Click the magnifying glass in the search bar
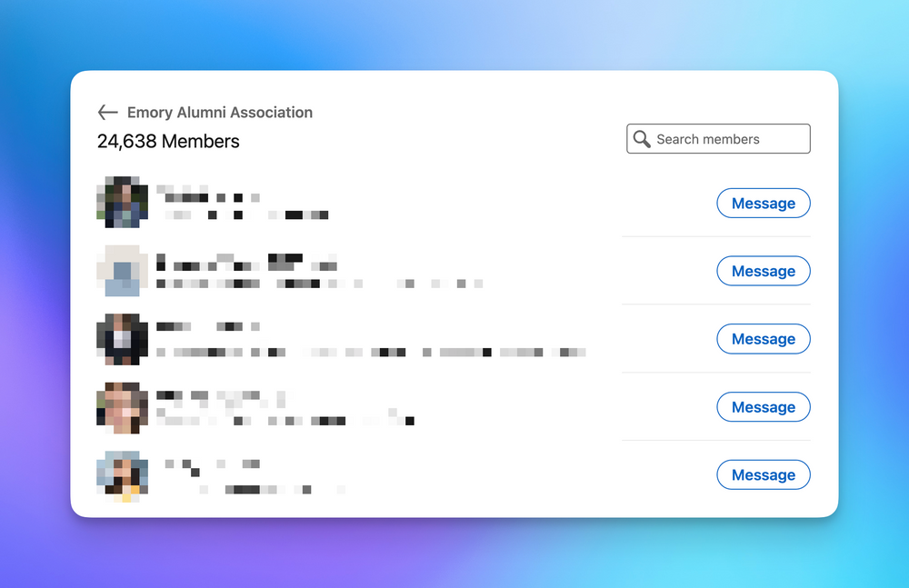 point(642,138)
